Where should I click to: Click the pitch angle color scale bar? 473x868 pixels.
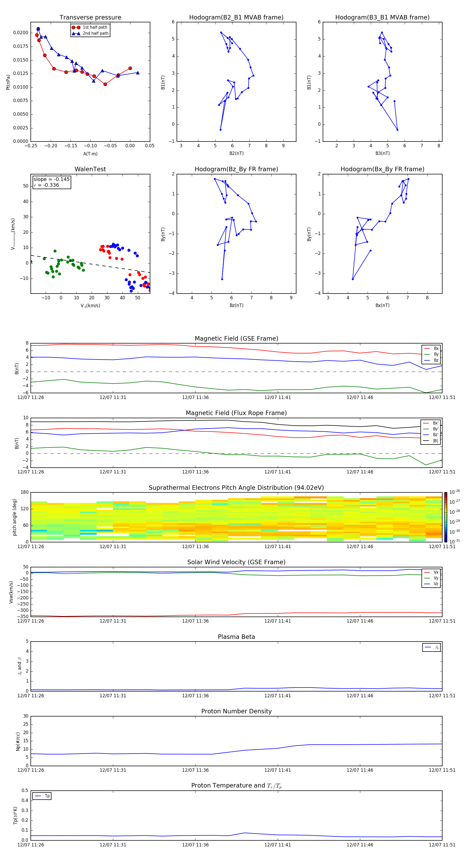click(x=446, y=517)
